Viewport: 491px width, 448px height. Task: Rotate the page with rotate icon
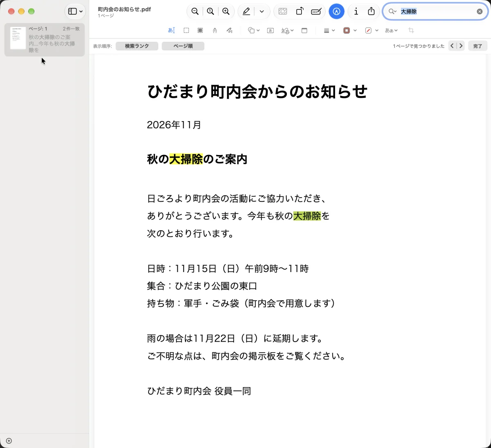coord(300,11)
